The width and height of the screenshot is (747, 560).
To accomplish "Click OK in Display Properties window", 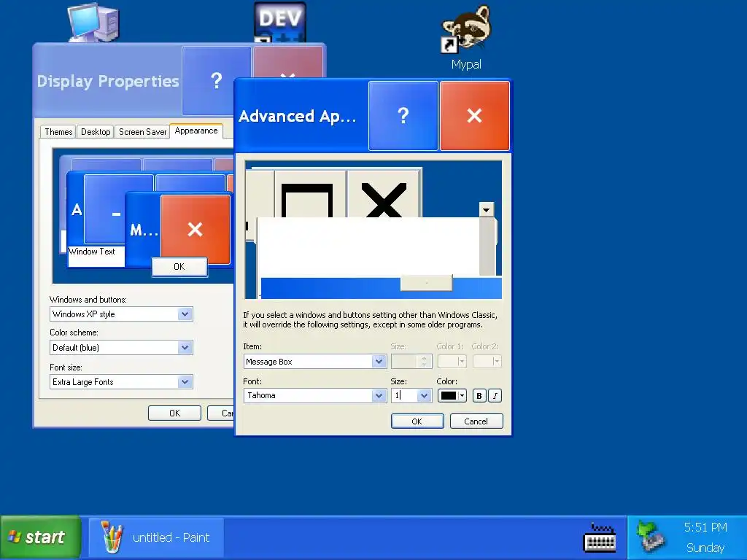I will (174, 413).
